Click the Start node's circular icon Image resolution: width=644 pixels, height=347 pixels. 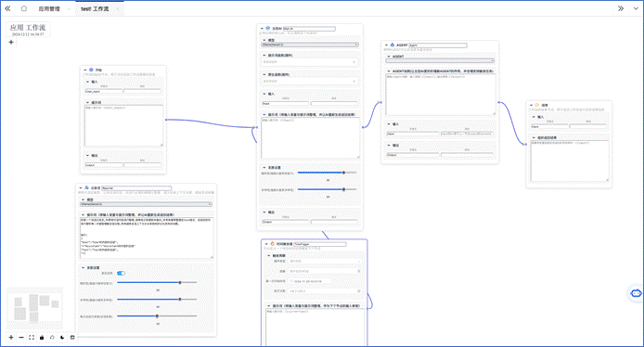(91, 71)
